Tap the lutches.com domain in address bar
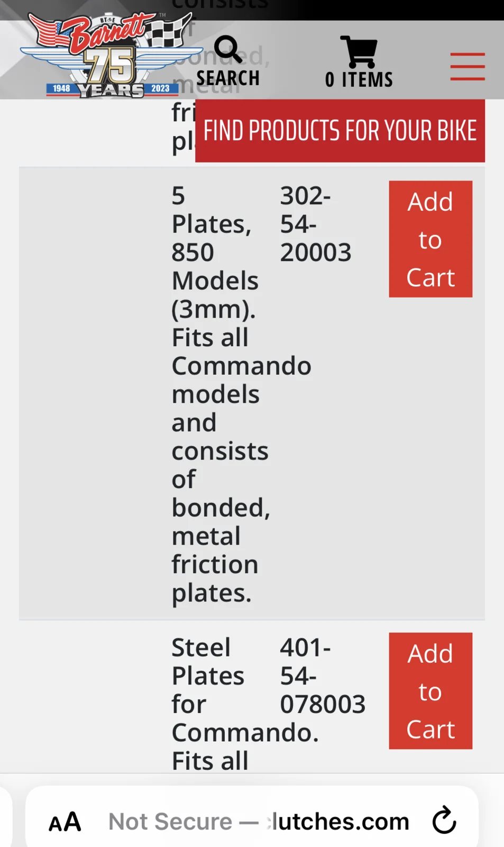Image resolution: width=504 pixels, height=847 pixels. click(x=340, y=822)
